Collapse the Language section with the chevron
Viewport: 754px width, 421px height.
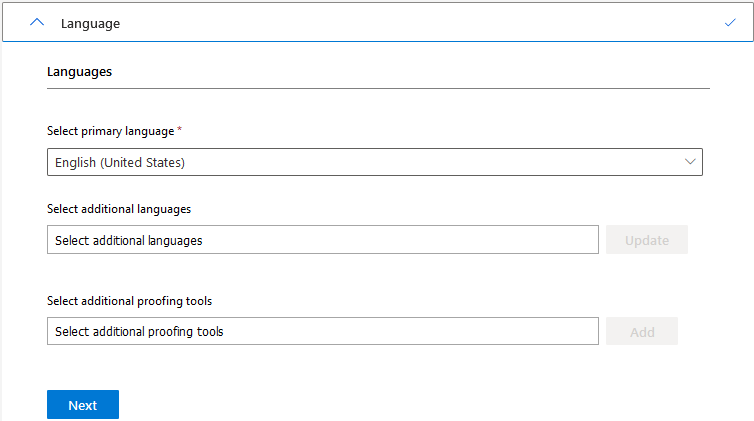pyautogui.click(x=37, y=22)
